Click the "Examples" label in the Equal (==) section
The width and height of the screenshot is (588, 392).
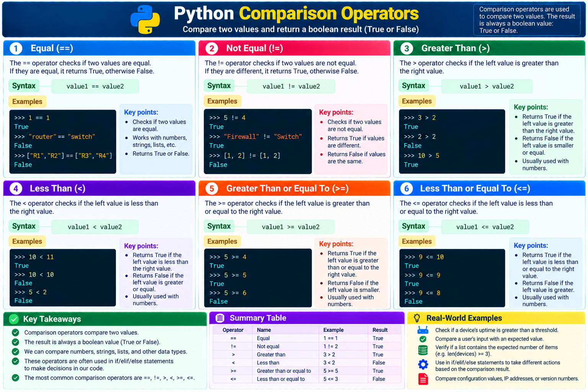[27, 101]
